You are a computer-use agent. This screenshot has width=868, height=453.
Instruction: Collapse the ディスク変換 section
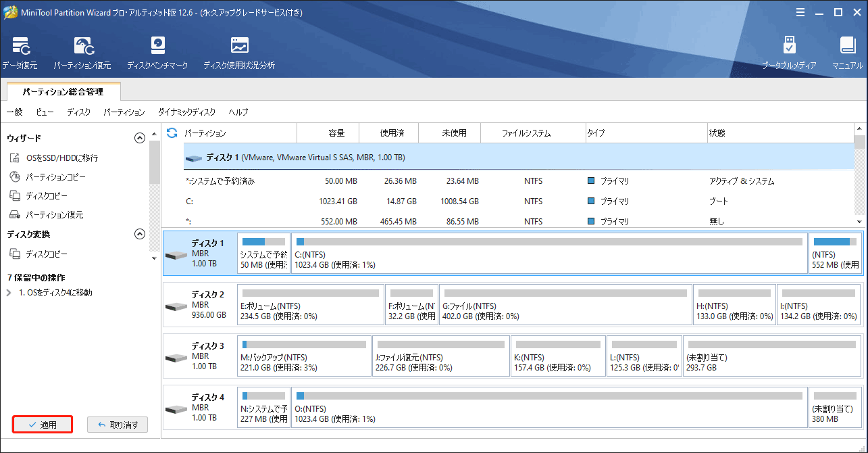point(140,234)
